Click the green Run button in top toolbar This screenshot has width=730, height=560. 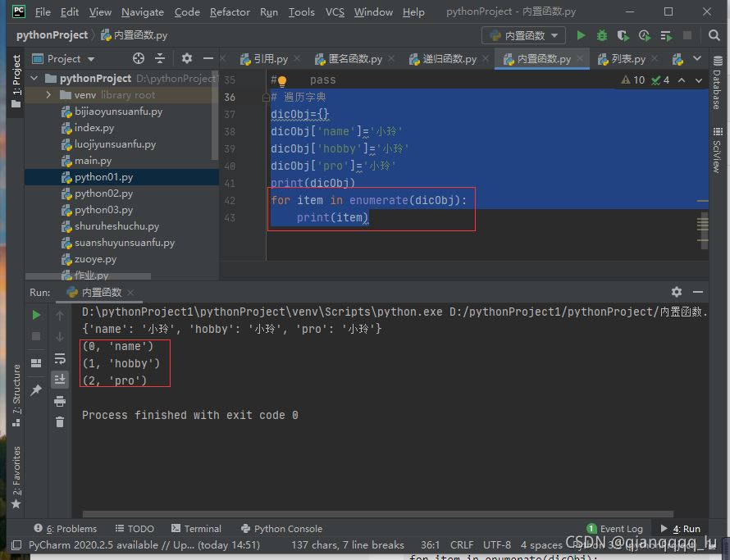pos(581,35)
